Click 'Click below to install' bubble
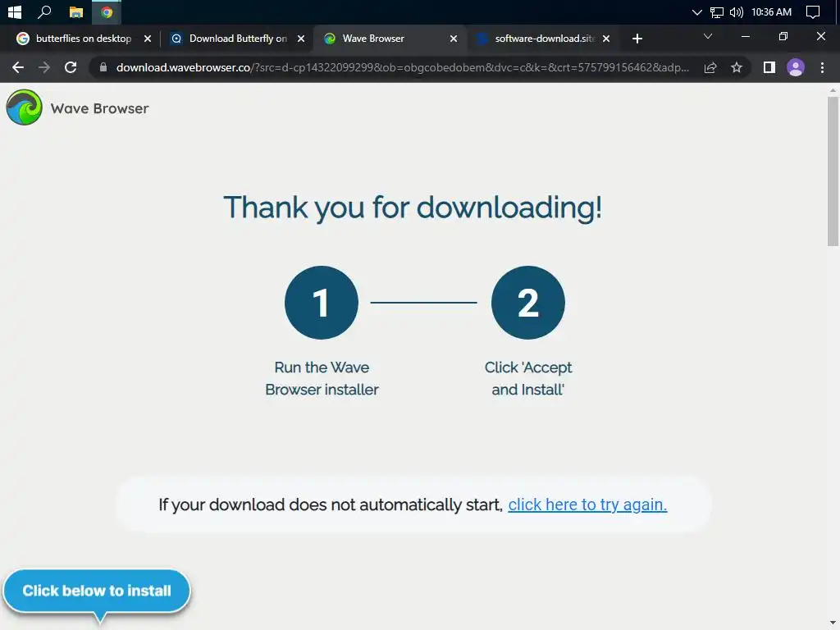Image resolution: width=840 pixels, height=630 pixels. point(97,591)
